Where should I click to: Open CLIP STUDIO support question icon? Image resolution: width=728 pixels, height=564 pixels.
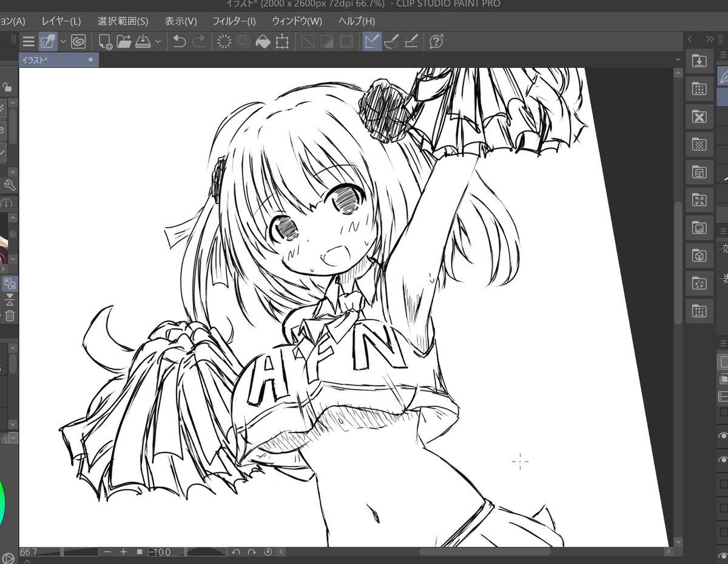coord(436,42)
